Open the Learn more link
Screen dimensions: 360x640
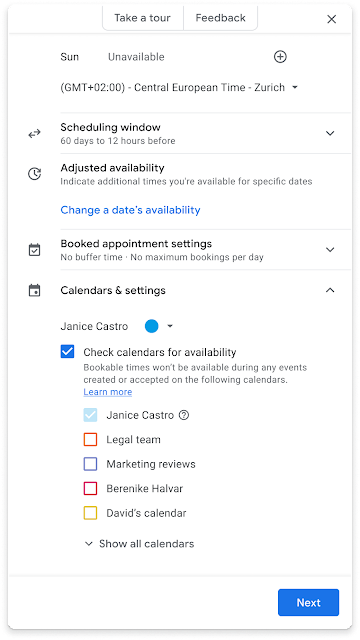click(108, 392)
